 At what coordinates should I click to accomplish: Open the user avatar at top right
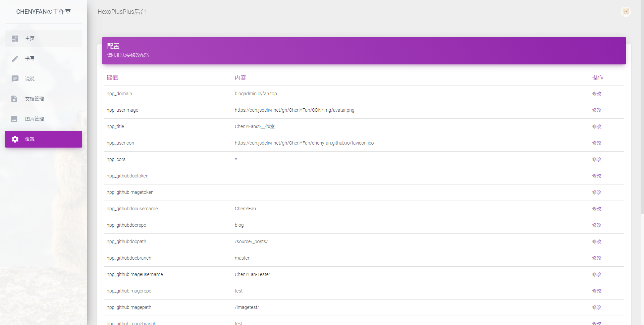(x=626, y=12)
